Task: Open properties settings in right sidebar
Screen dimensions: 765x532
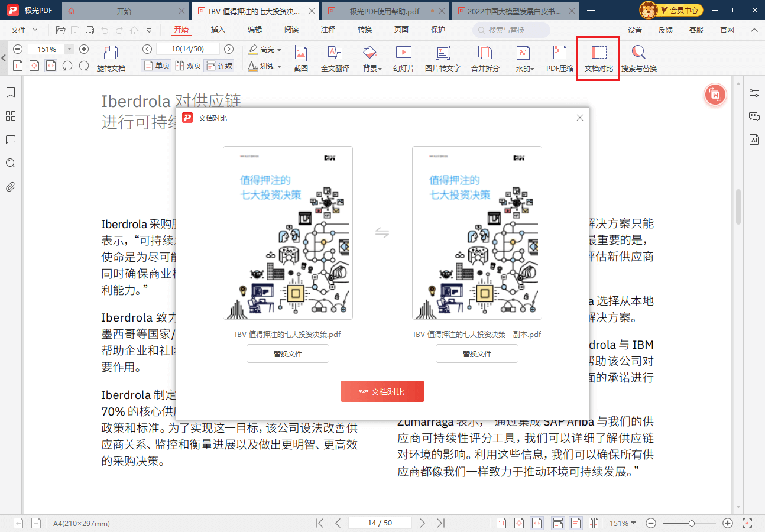Action: pos(754,93)
